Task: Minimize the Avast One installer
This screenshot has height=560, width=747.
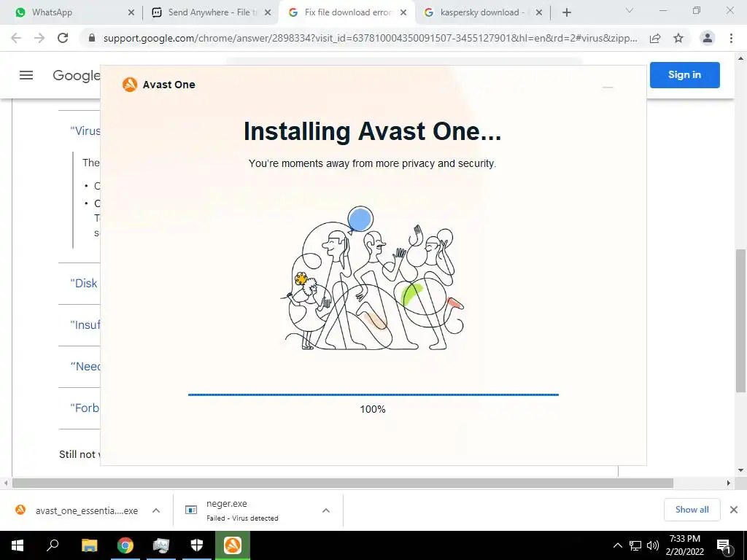Action: (x=608, y=87)
